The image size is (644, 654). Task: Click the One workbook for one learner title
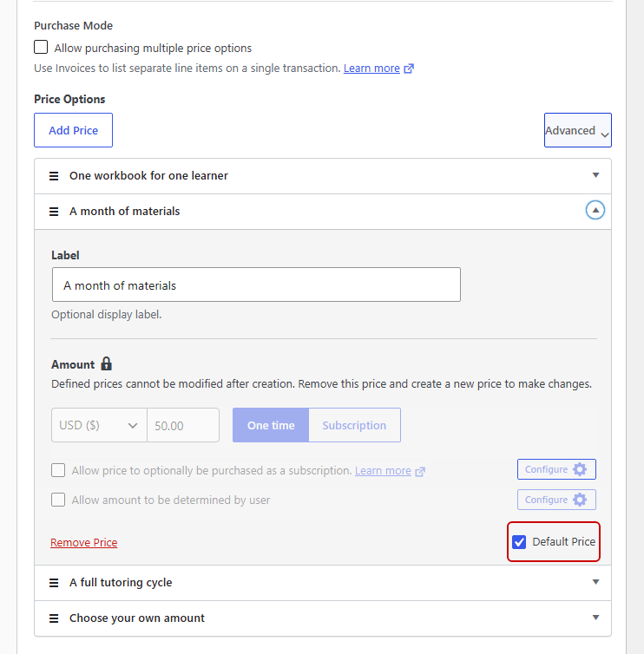[x=148, y=175]
